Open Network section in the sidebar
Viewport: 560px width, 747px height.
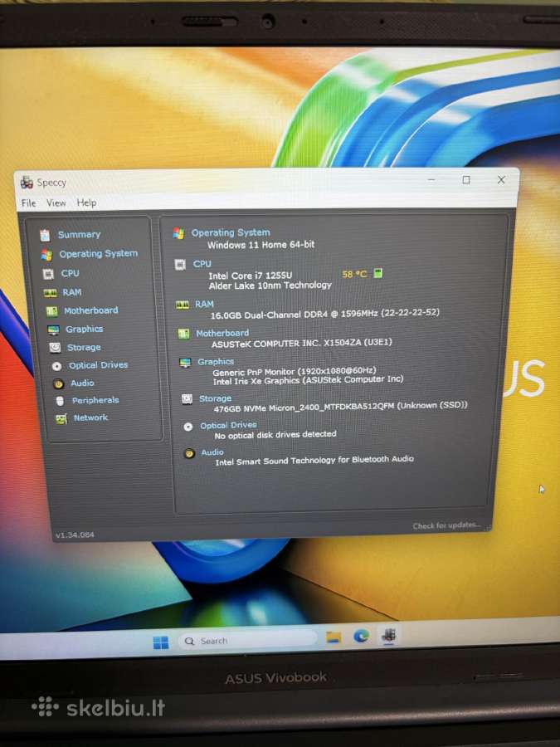90,417
